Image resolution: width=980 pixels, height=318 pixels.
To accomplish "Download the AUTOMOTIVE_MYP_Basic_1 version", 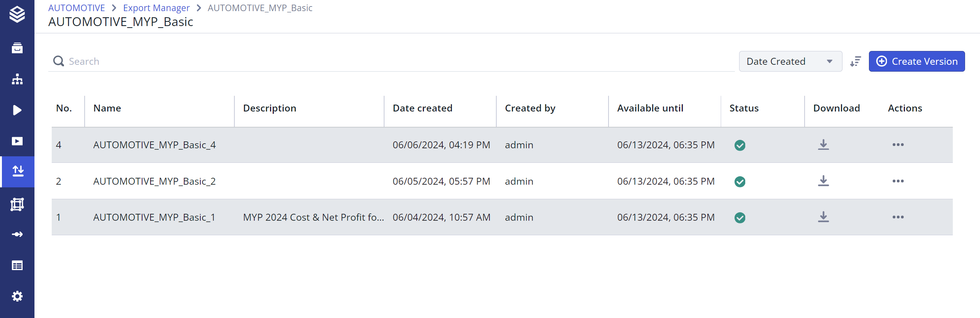I will pyautogui.click(x=823, y=217).
